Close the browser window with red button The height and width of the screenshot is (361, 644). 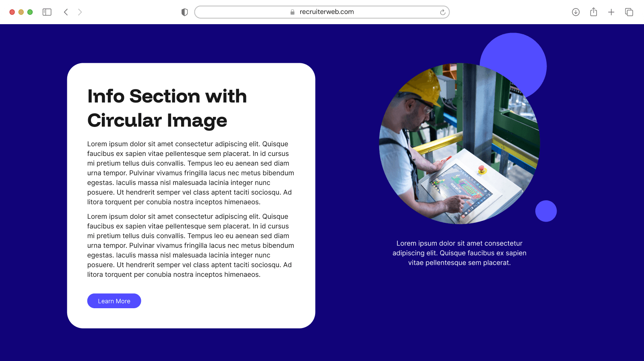click(x=12, y=12)
